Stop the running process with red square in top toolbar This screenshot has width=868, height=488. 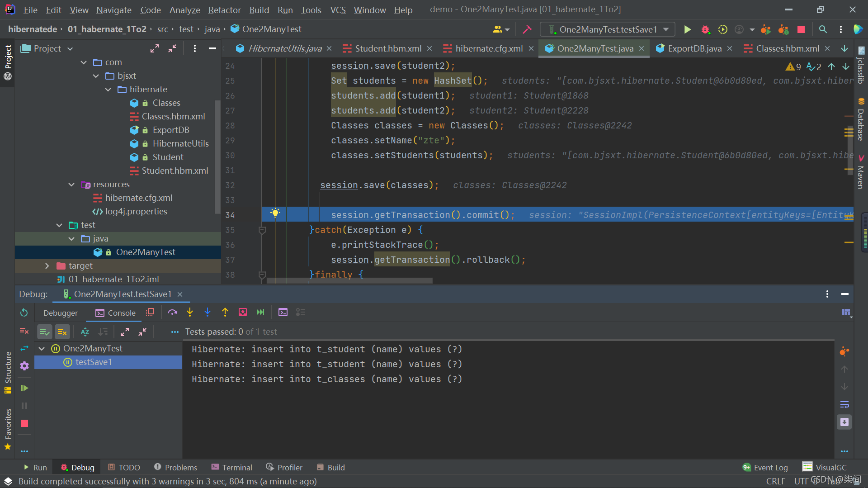click(x=801, y=29)
